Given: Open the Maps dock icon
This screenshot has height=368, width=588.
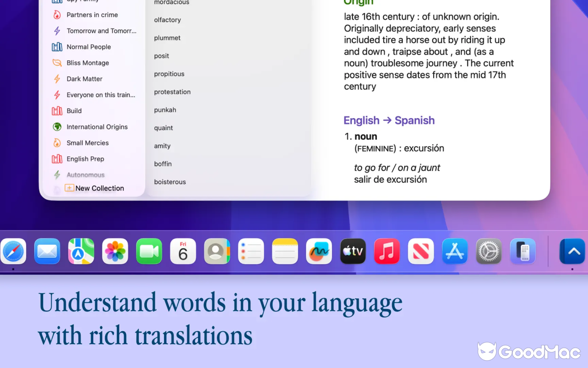Looking at the screenshot, I should tap(81, 251).
